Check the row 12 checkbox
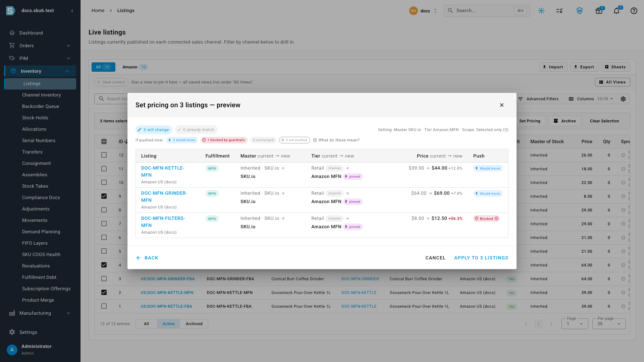Screen dimensions: 644x362 [x=104, y=155]
